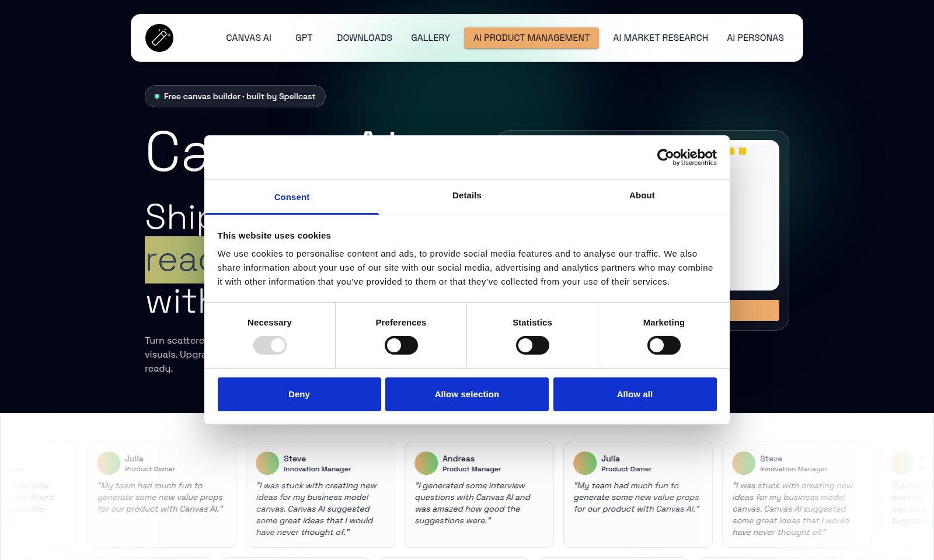Open the Downloads nav link

click(364, 38)
